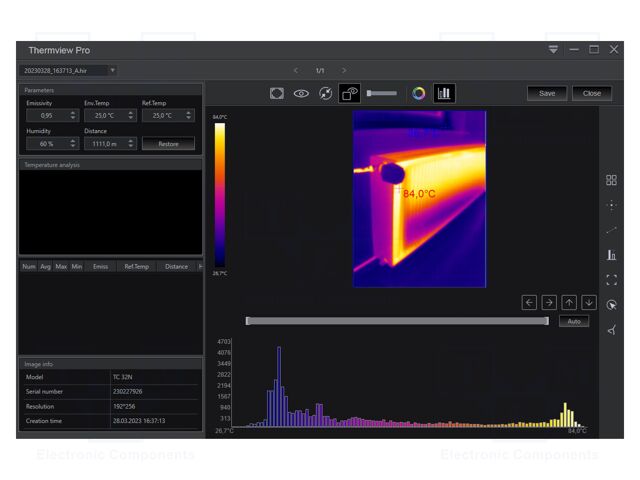Click the eye view mode icon
Viewport: 640px width, 480px height.
[x=301, y=93]
